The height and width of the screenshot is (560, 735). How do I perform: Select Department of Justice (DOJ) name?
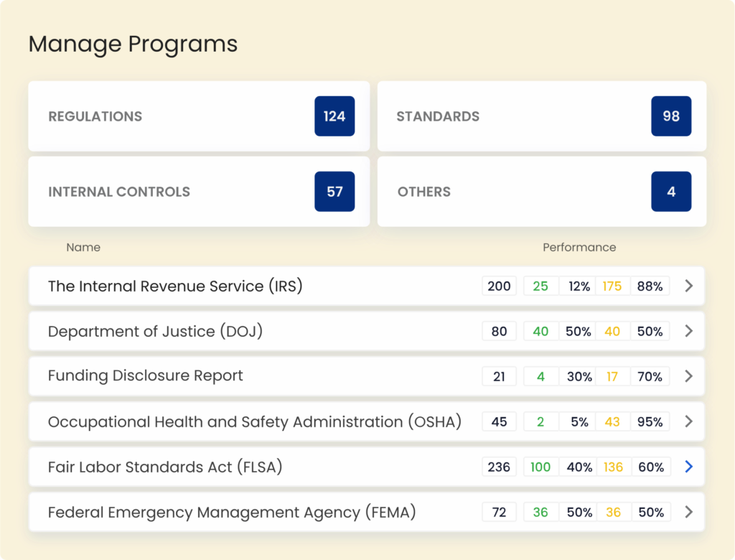coord(155,331)
